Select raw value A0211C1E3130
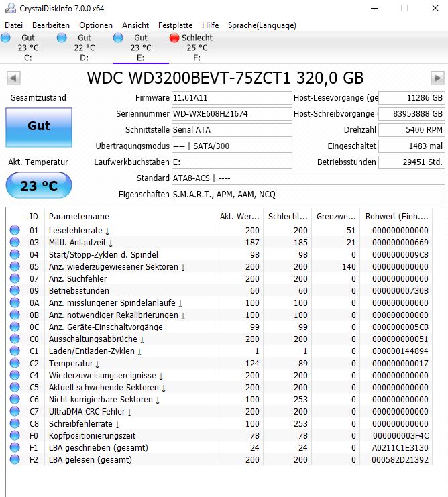 coord(400,447)
